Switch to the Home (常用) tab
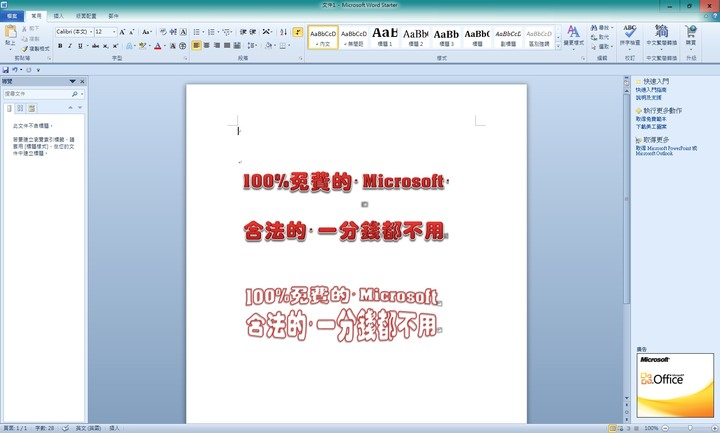The height and width of the screenshot is (433, 720). 36,16
